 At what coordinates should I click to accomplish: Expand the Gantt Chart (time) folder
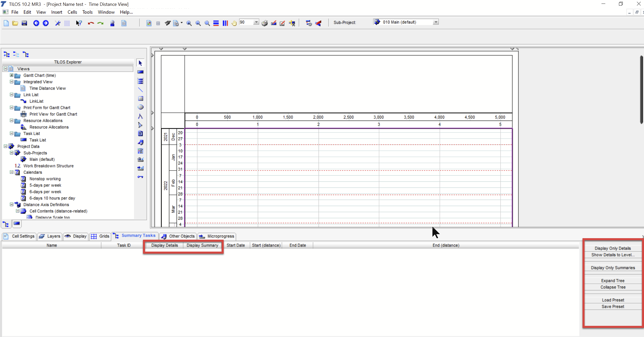11,75
